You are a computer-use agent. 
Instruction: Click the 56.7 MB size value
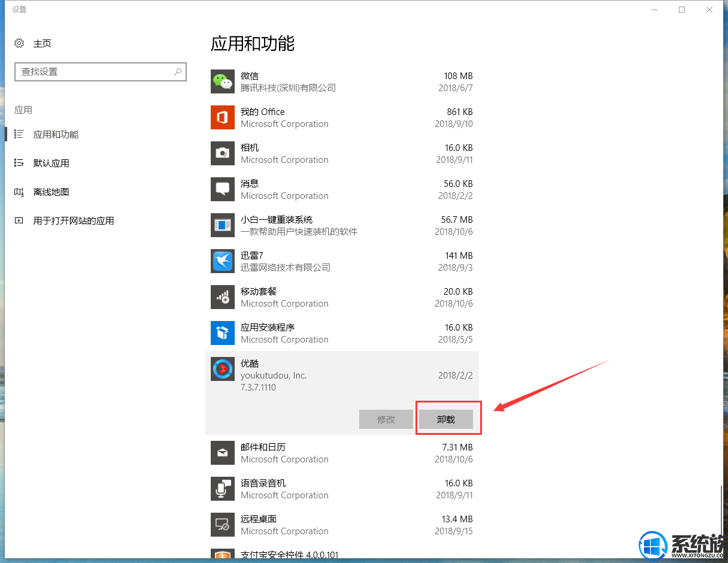pos(457,219)
